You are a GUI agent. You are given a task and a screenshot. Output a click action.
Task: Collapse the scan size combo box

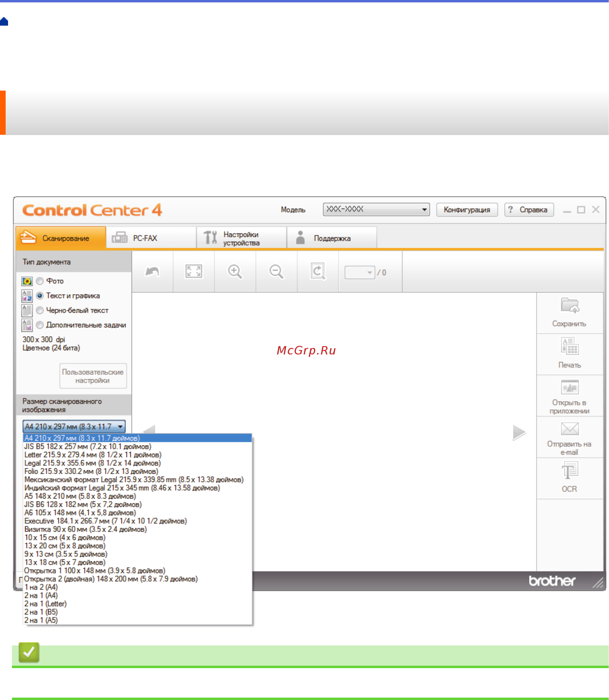[74, 426]
